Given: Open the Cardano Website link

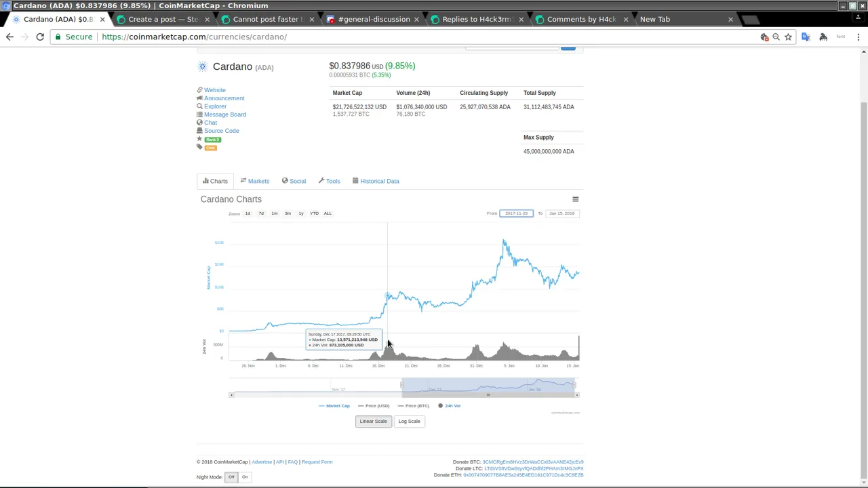Looking at the screenshot, I should pos(215,90).
